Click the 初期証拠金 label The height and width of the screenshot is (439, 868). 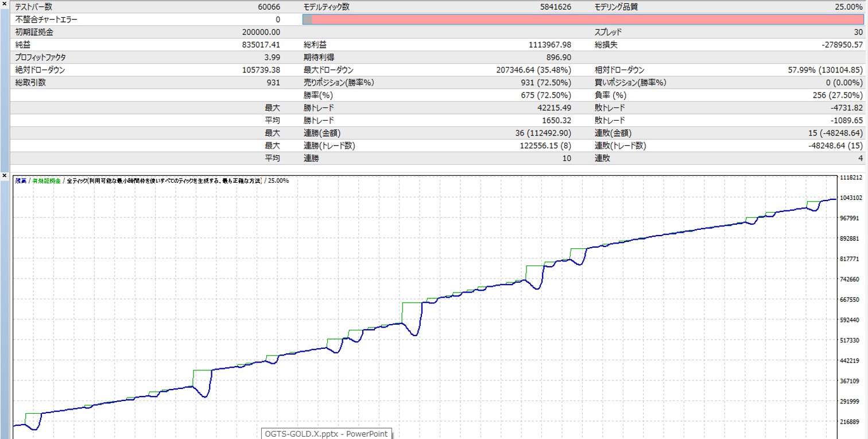tap(34, 32)
